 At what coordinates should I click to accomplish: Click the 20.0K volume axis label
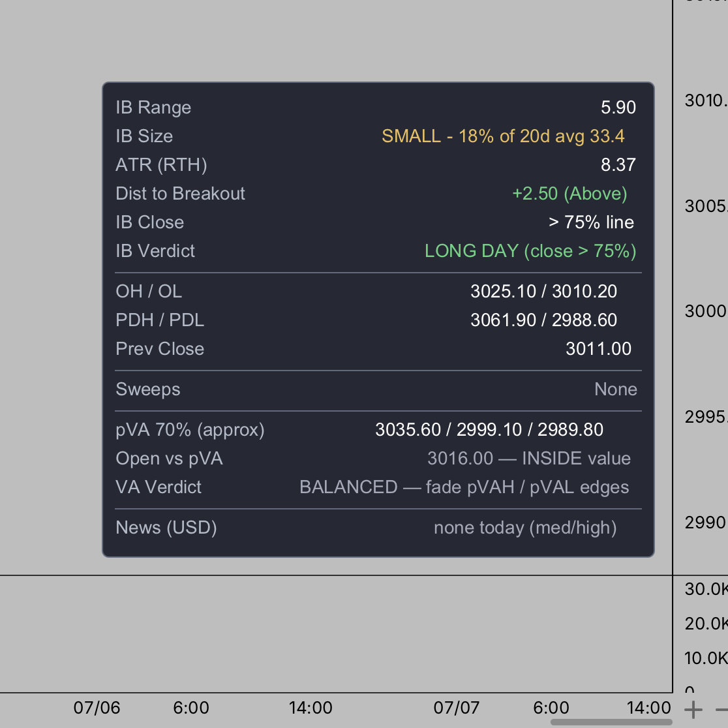[706, 624]
